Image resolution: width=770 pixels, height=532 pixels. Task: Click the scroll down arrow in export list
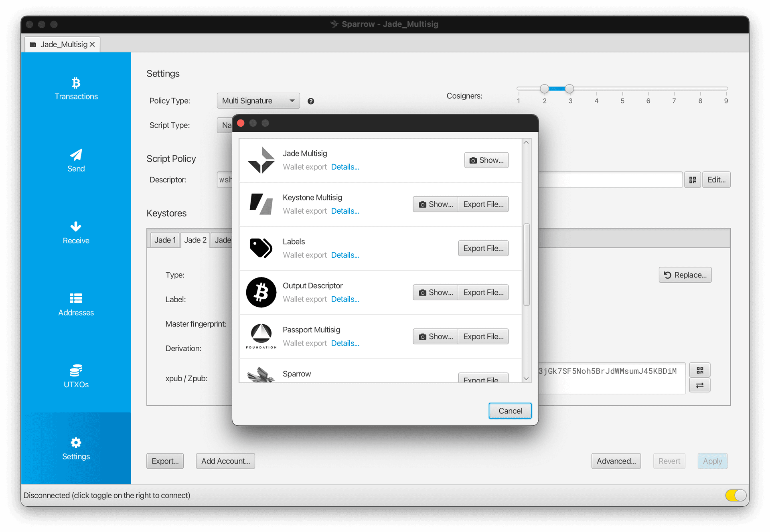[527, 378]
